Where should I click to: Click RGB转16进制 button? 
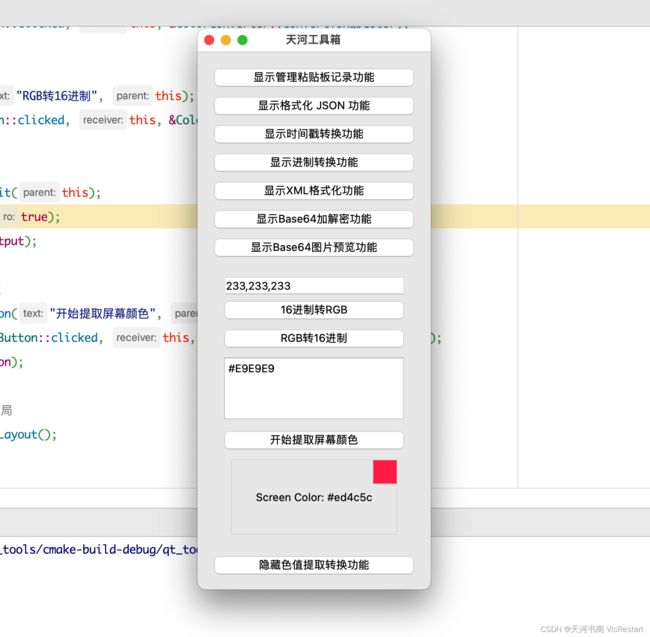314,338
